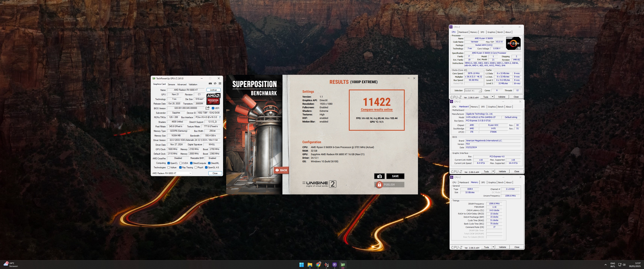Click the Bus Interface question mark icon
This screenshot has width=644, height=269.
(220, 117)
